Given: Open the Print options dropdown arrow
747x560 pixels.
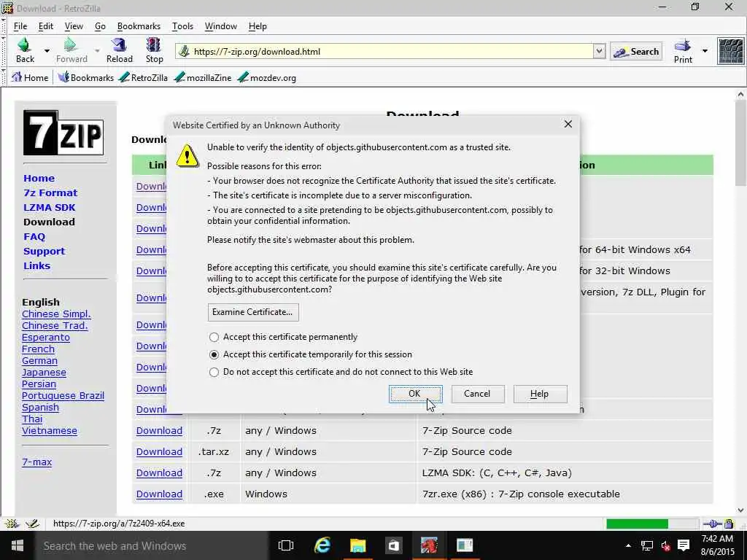Looking at the screenshot, I should tap(705, 50).
